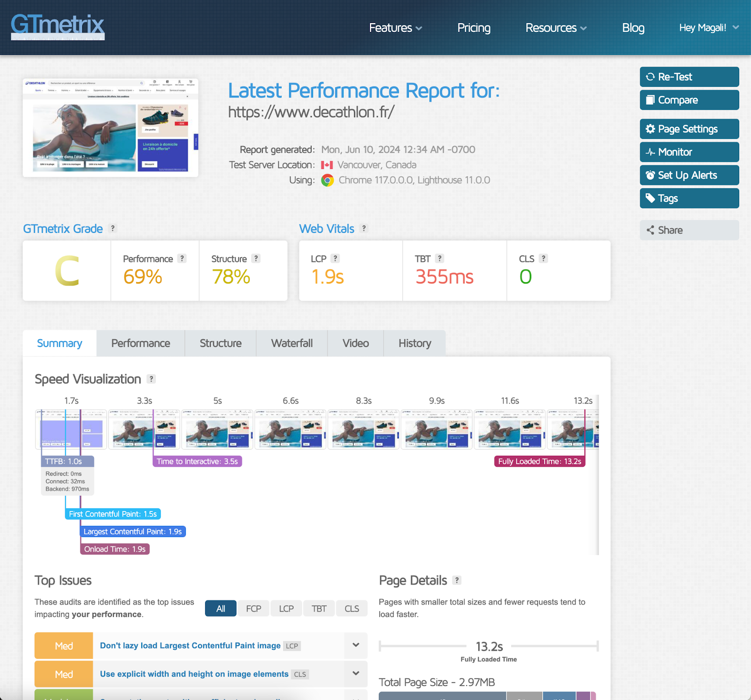Open the History tab
The width and height of the screenshot is (751, 700).
pyautogui.click(x=415, y=343)
